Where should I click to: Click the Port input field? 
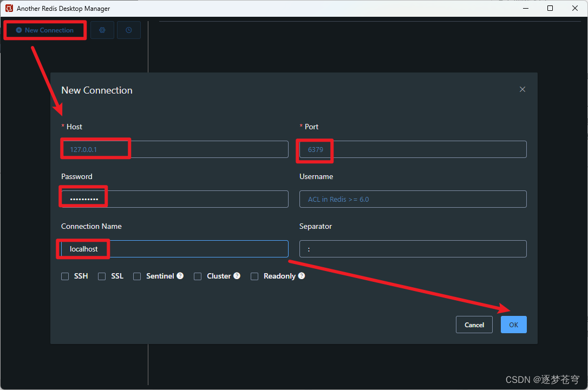pos(413,149)
